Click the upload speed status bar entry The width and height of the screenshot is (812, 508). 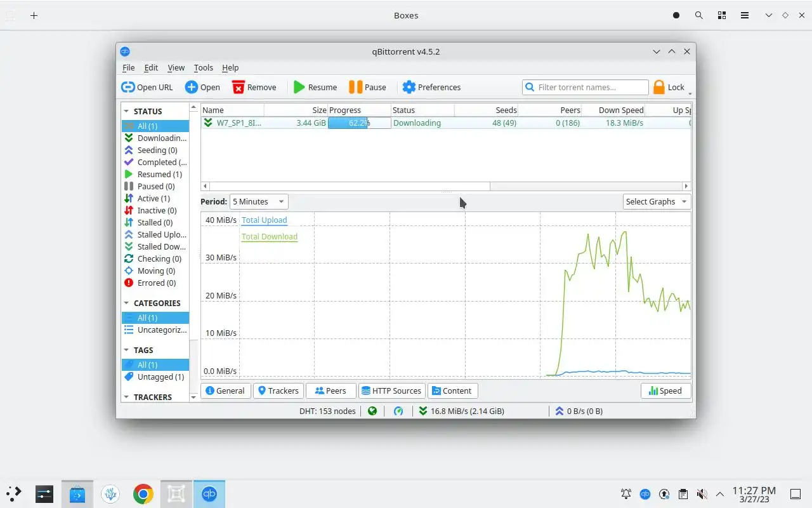point(579,411)
